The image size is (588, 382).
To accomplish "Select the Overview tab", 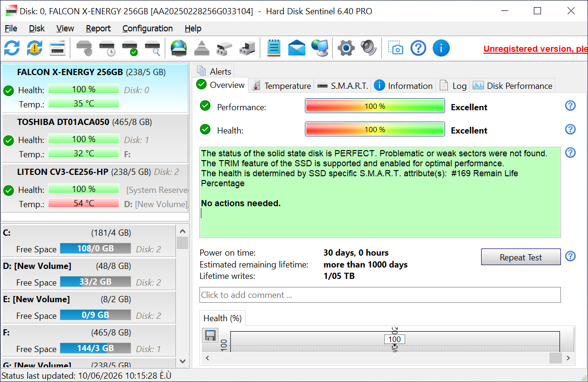I will [x=221, y=85].
